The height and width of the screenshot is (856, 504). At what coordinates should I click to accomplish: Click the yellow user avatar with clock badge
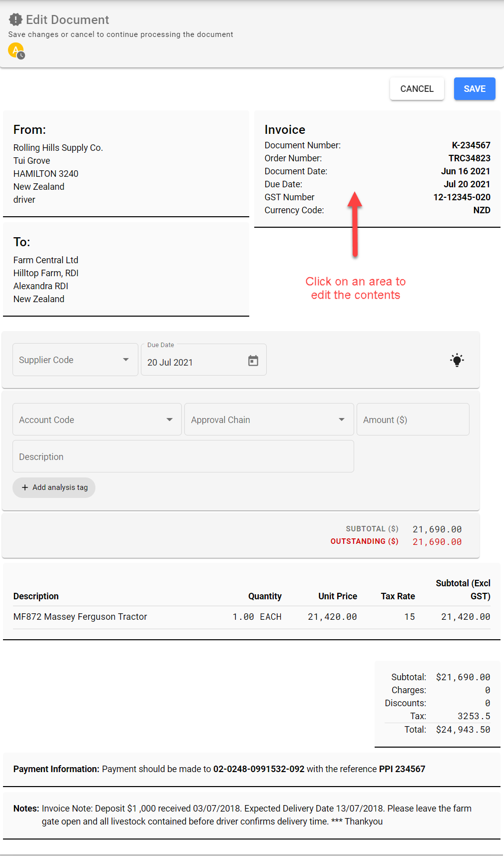click(x=16, y=50)
